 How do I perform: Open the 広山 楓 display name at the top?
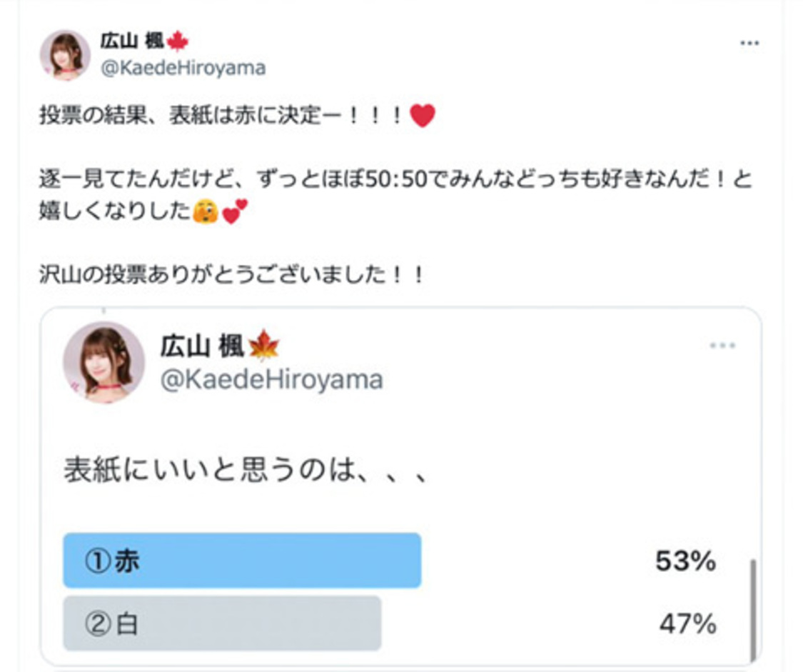coord(132,42)
